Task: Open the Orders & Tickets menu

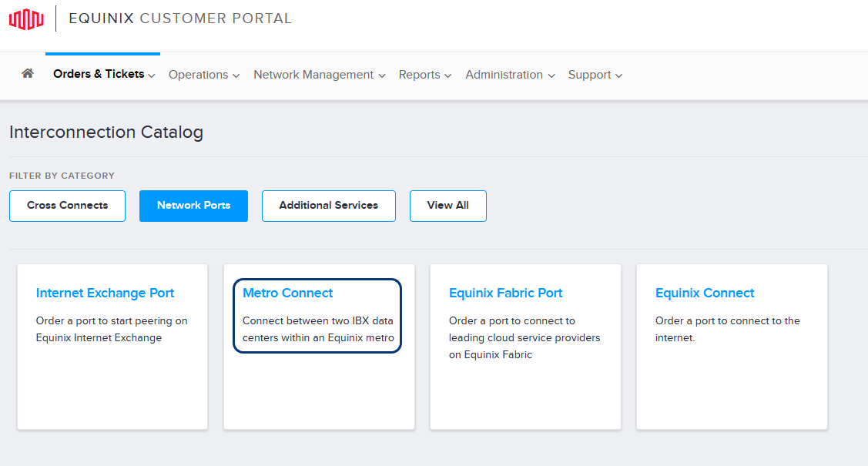Action: click(103, 74)
